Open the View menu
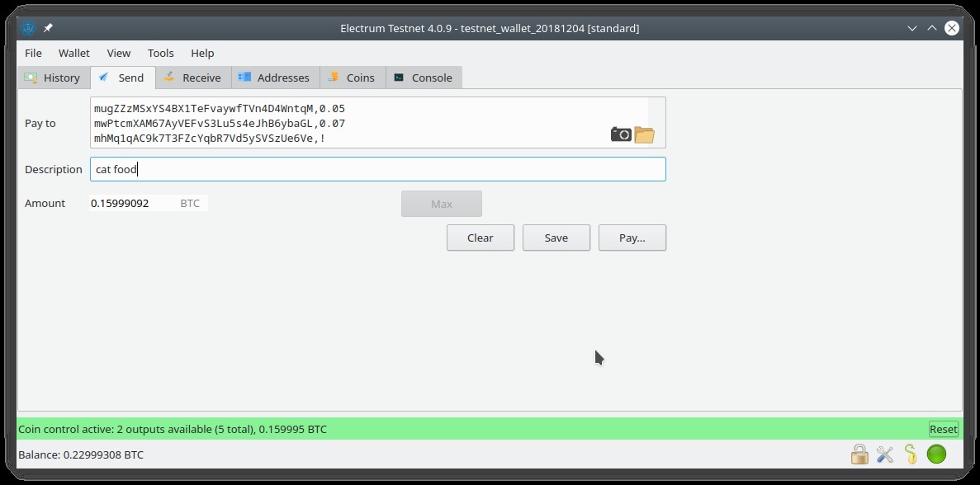The image size is (980, 485). 119,53
